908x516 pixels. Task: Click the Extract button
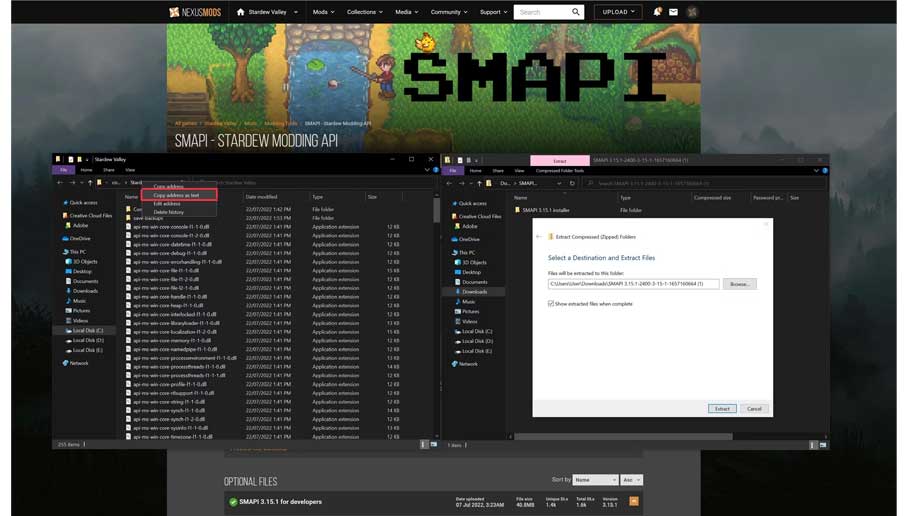pos(722,408)
